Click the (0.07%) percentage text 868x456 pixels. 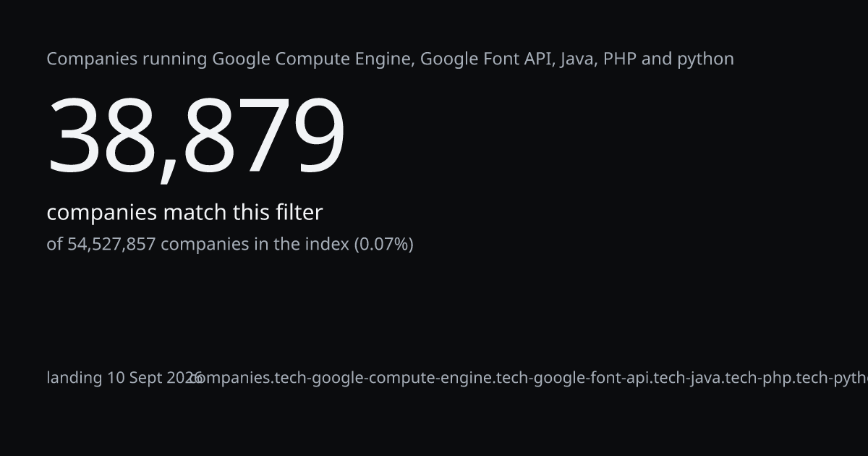pos(383,245)
